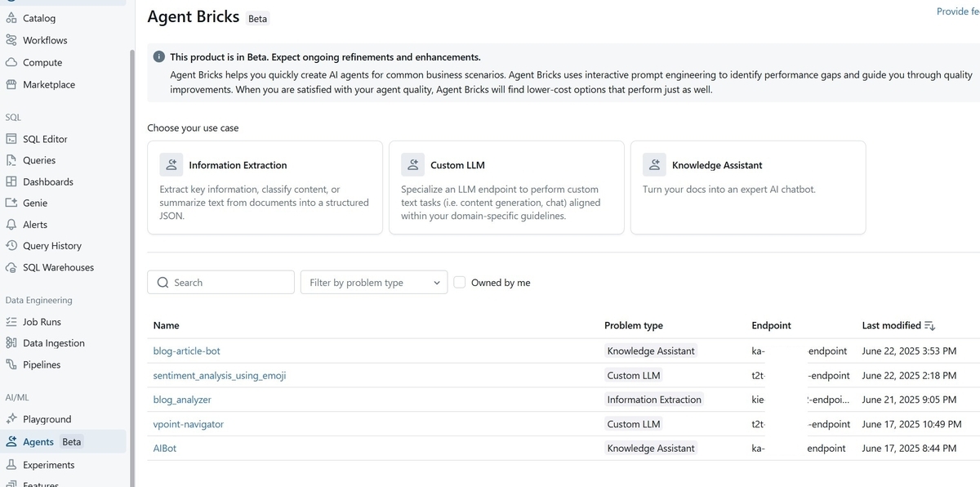Click June 21, 2025 9:05 PM date

(x=909, y=400)
